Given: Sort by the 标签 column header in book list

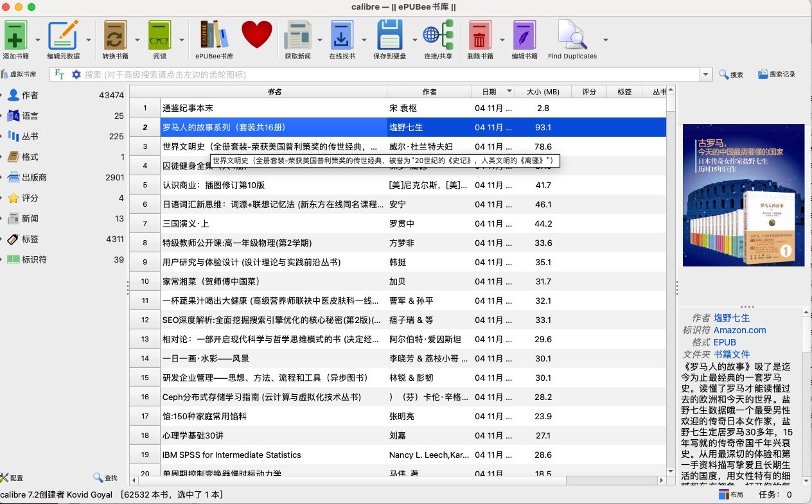Looking at the screenshot, I should coord(624,92).
